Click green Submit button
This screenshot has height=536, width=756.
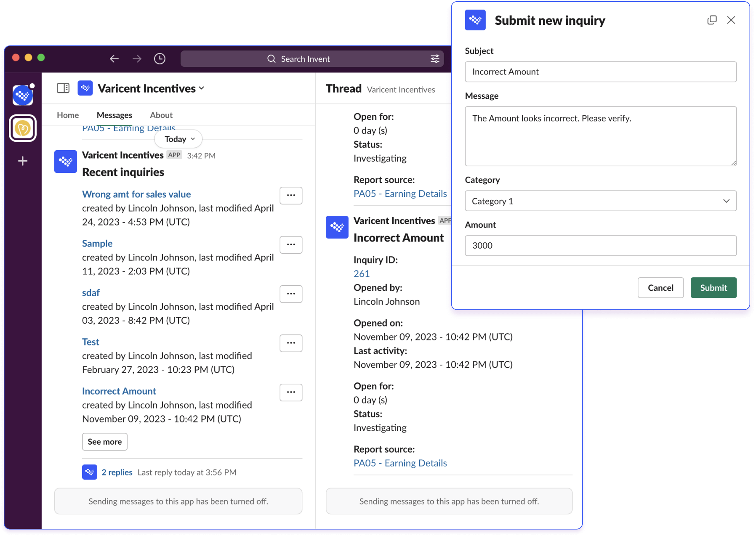coord(713,288)
